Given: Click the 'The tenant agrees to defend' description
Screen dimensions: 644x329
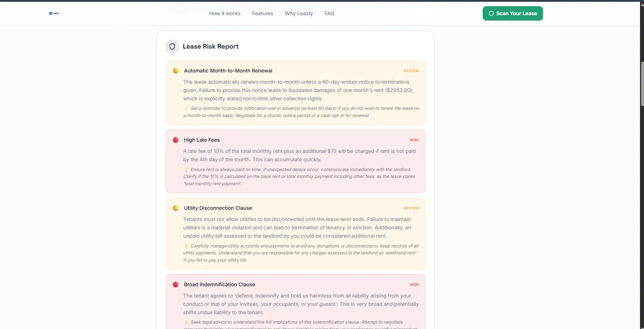Looking at the screenshot, I should point(301,304).
